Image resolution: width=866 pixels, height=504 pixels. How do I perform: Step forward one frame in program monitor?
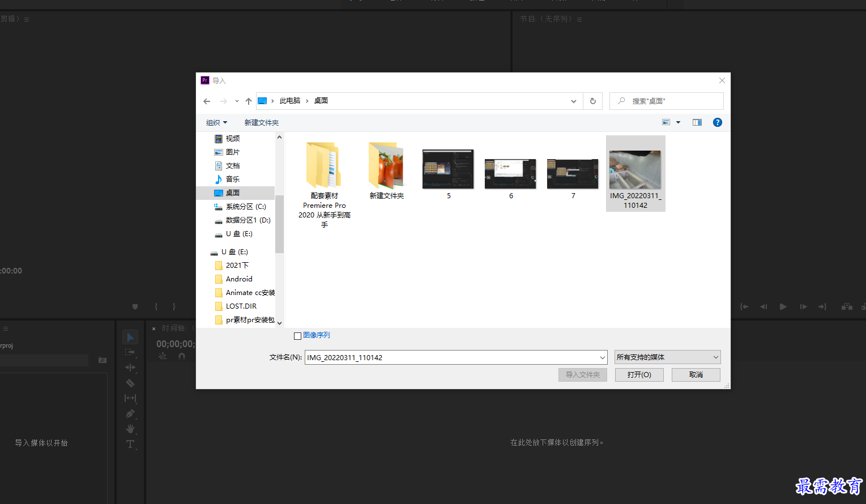(x=803, y=306)
